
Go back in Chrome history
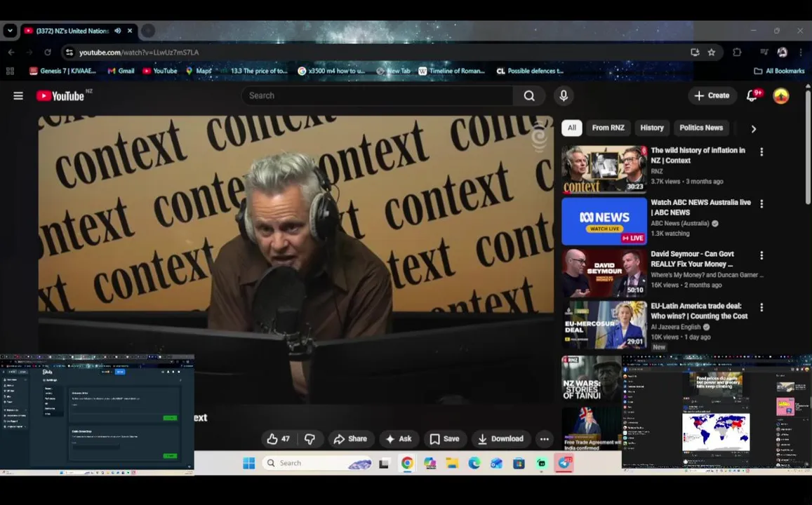(x=11, y=53)
